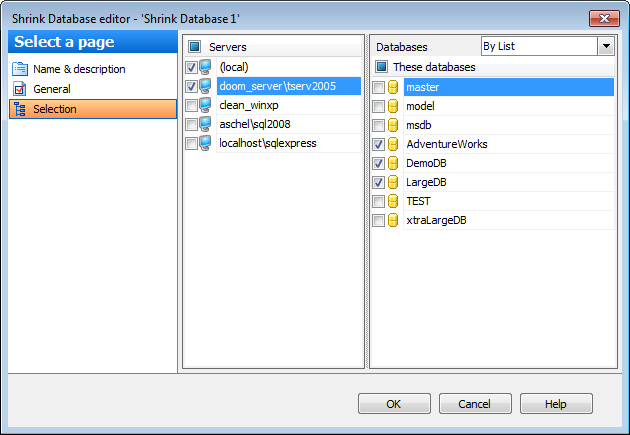Click the AdventureWorks database cylinder icon
Screen dimensions: 630x435
[393, 144]
